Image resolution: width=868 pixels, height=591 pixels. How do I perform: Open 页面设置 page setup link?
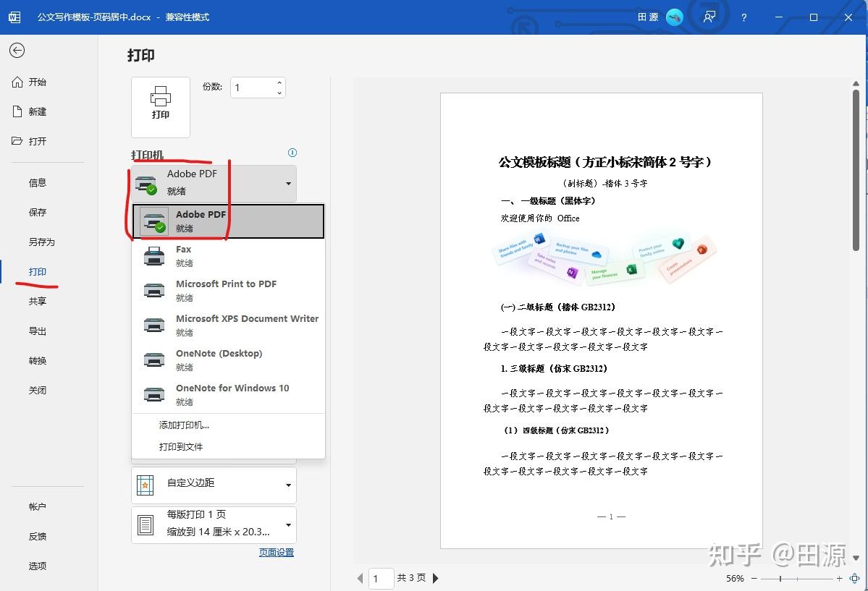tap(276, 551)
